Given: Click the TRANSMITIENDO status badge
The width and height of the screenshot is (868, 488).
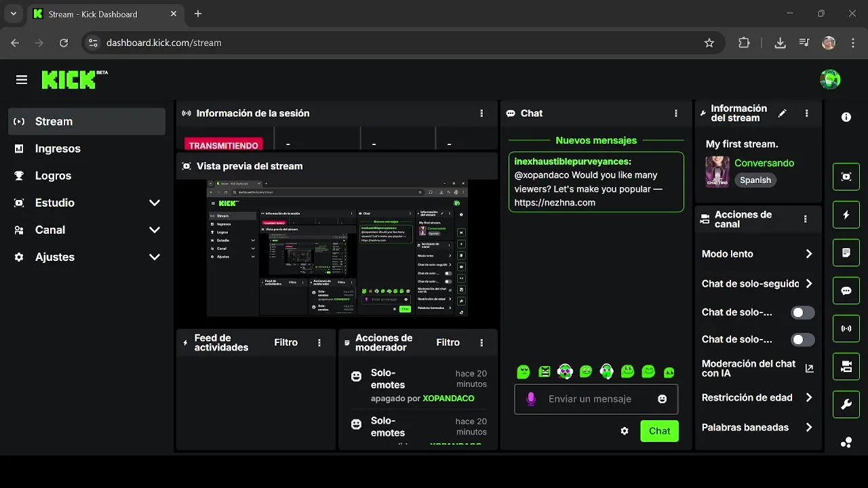Looking at the screenshot, I should tap(223, 145).
